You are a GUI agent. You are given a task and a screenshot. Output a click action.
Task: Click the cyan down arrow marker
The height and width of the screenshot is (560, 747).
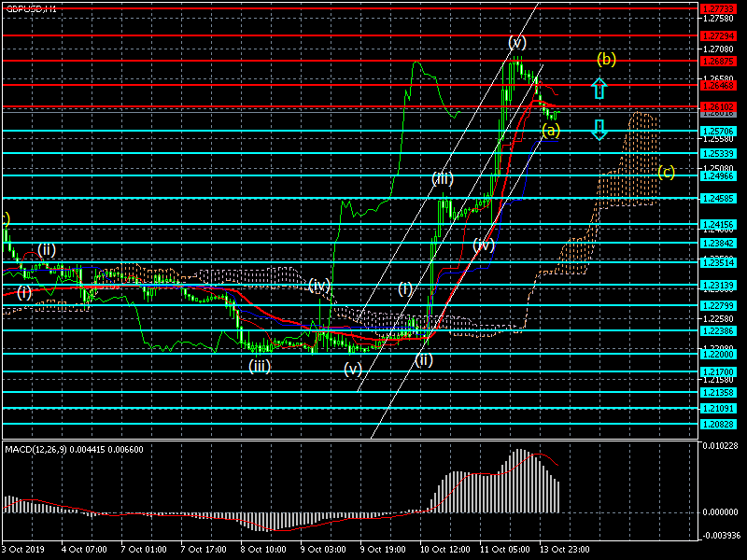[x=599, y=129]
